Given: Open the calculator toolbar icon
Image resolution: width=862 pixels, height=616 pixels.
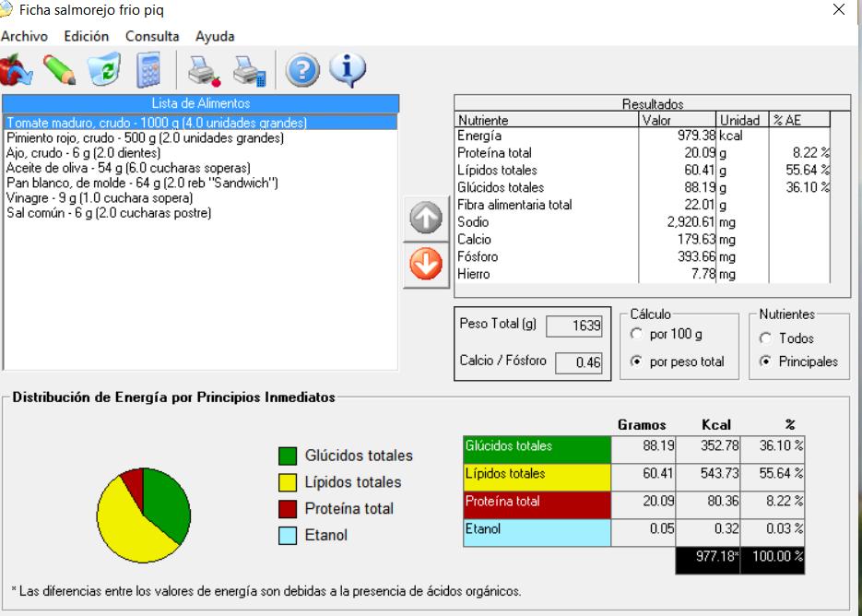Looking at the screenshot, I should (x=148, y=70).
